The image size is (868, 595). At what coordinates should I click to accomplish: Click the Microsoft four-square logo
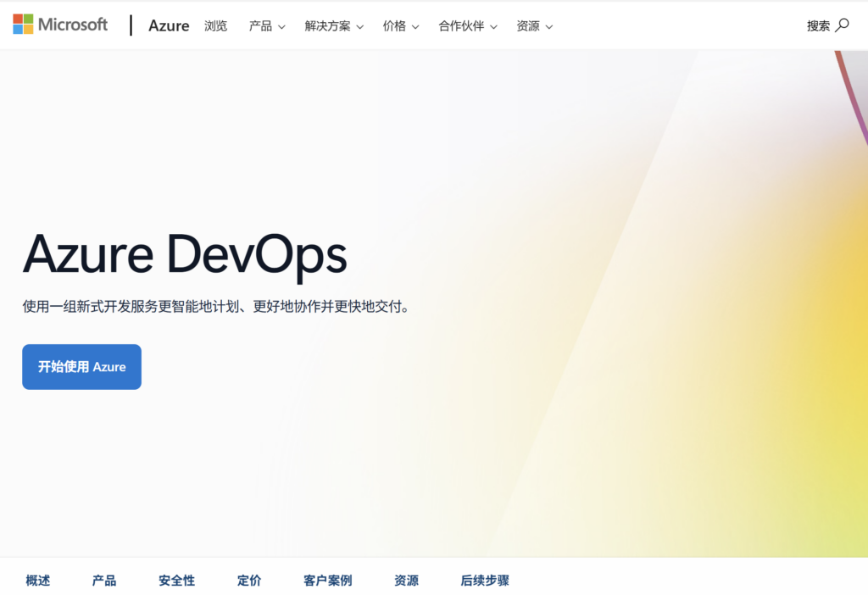pyautogui.click(x=23, y=25)
